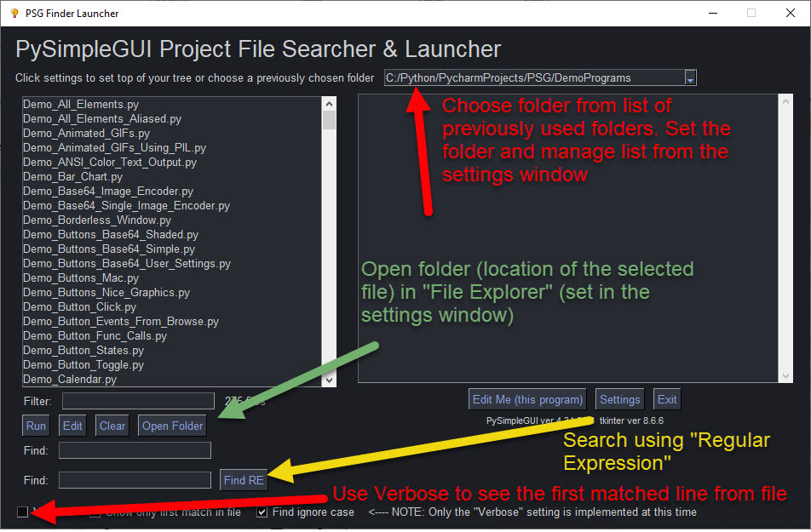
Task: Open the Settings window
Action: tap(619, 398)
